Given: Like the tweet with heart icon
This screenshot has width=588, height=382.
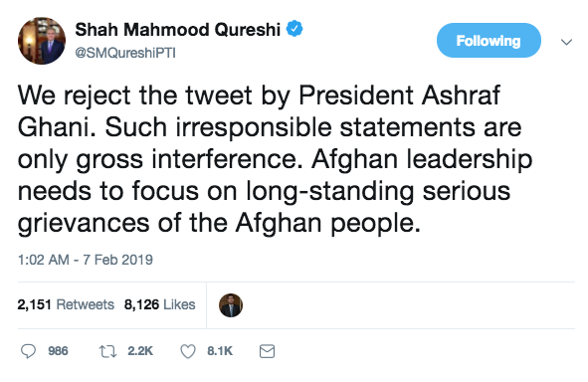Looking at the screenshot, I should [x=188, y=351].
